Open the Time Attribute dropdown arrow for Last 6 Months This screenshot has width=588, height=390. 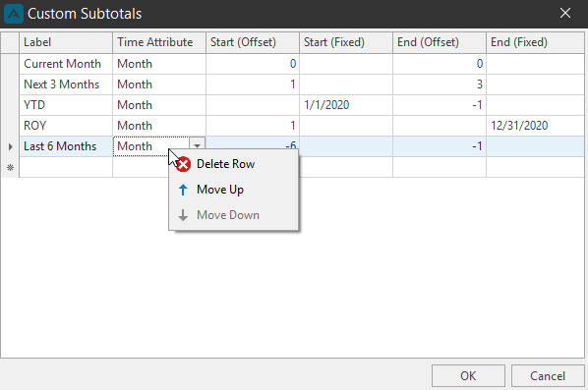[197, 146]
